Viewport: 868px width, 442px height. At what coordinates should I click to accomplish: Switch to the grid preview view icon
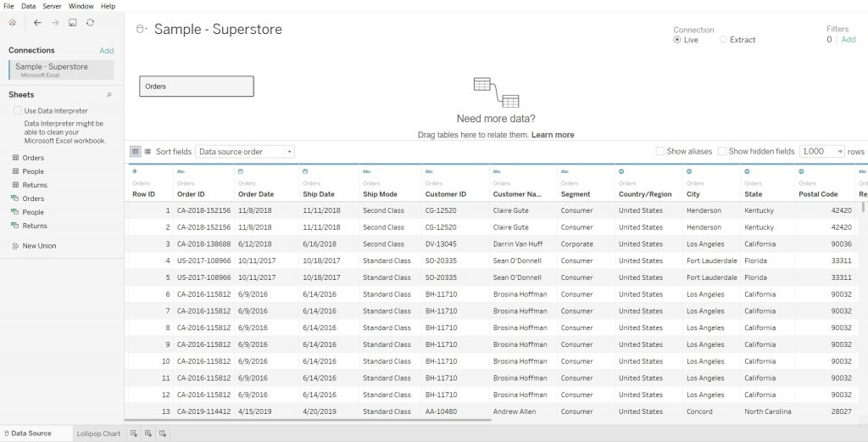[135, 151]
